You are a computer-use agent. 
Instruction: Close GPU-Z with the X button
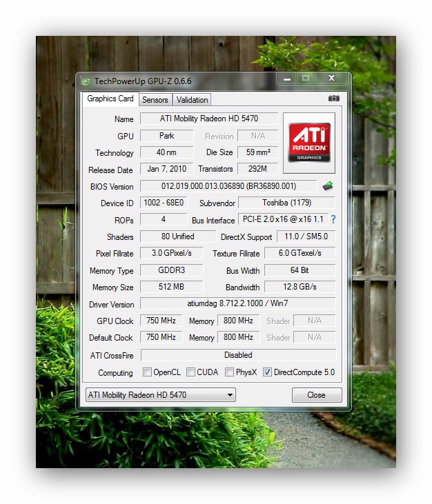[x=332, y=78]
